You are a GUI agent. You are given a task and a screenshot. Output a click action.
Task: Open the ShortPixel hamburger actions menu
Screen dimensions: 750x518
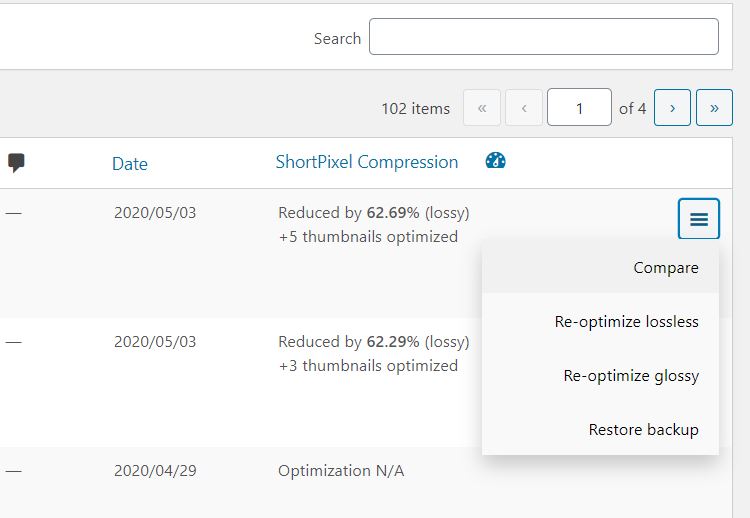pos(698,219)
